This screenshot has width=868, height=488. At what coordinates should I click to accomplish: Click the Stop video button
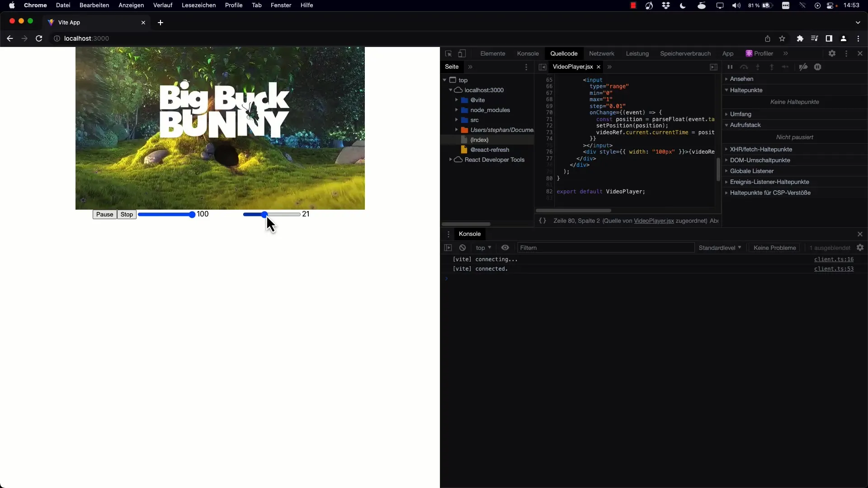click(x=127, y=214)
